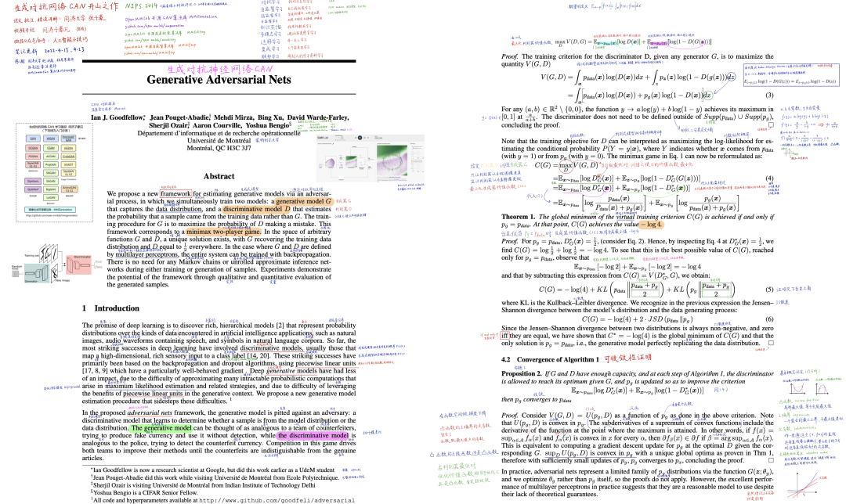The width and height of the screenshot is (846, 504).
Task: Click the highlighted phrase 'discriminative model D'
Action: pos(256,209)
